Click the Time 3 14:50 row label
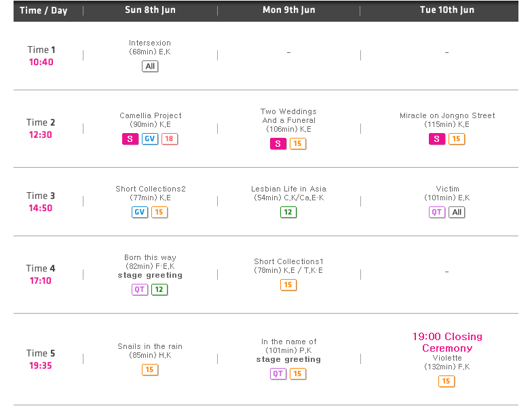This screenshot has width=532, height=406. pyautogui.click(x=41, y=202)
